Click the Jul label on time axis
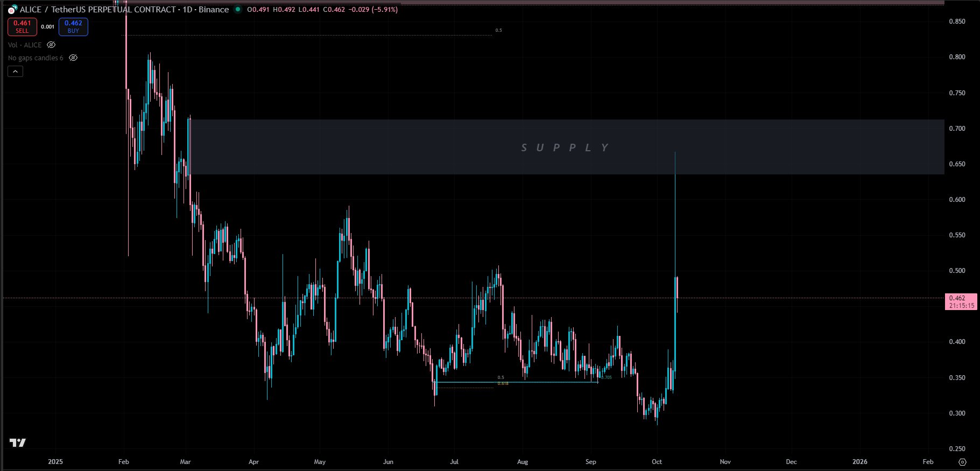 coord(454,462)
